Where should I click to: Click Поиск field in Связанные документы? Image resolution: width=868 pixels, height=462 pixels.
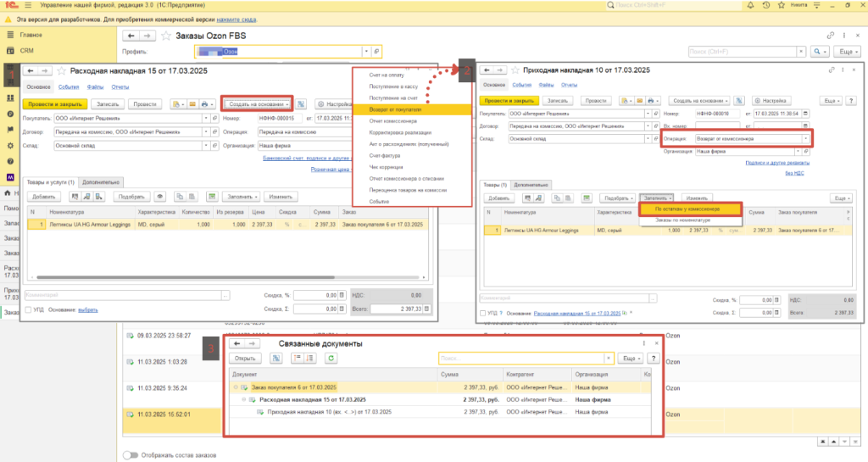coord(521,359)
